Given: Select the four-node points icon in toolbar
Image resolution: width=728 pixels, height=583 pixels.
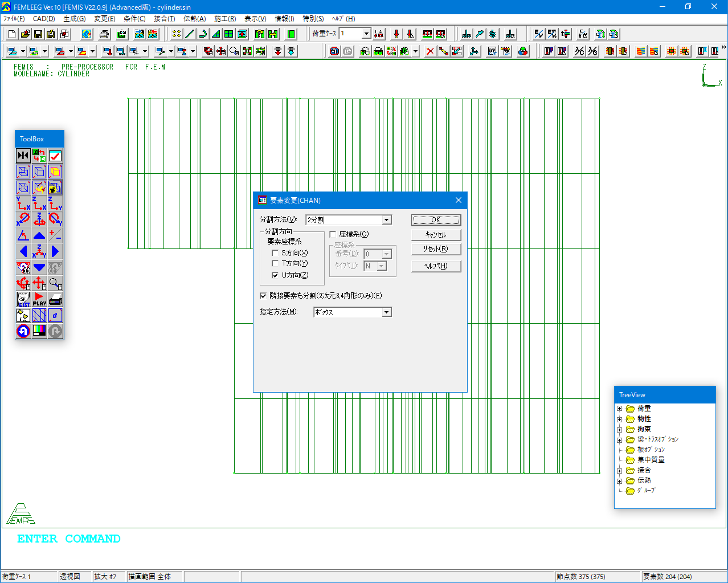Looking at the screenshot, I should click(177, 34).
